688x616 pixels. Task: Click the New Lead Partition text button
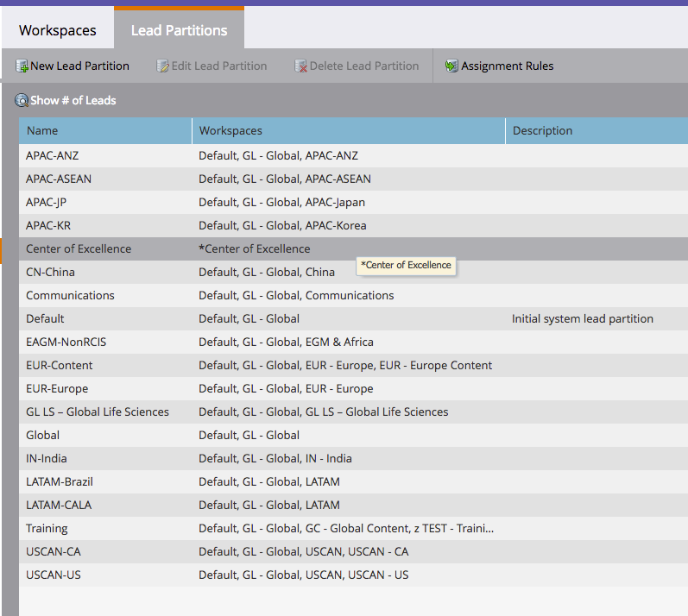(x=79, y=66)
